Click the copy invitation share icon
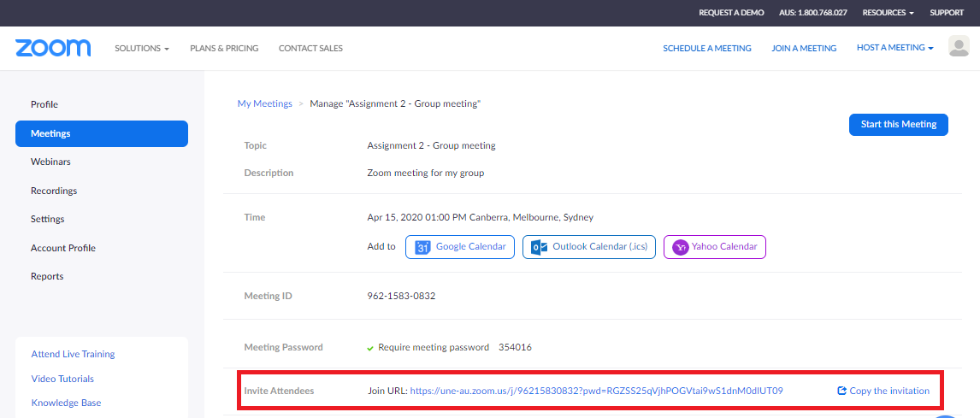 tap(841, 391)
